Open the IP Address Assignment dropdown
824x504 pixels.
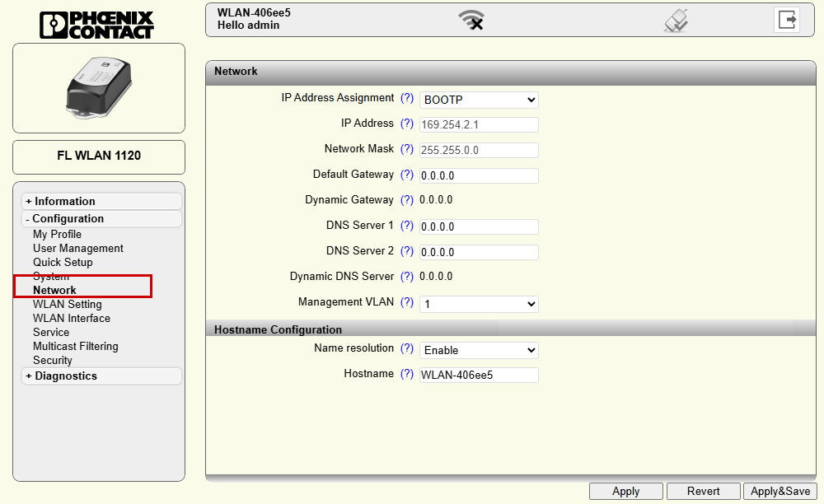479,100
